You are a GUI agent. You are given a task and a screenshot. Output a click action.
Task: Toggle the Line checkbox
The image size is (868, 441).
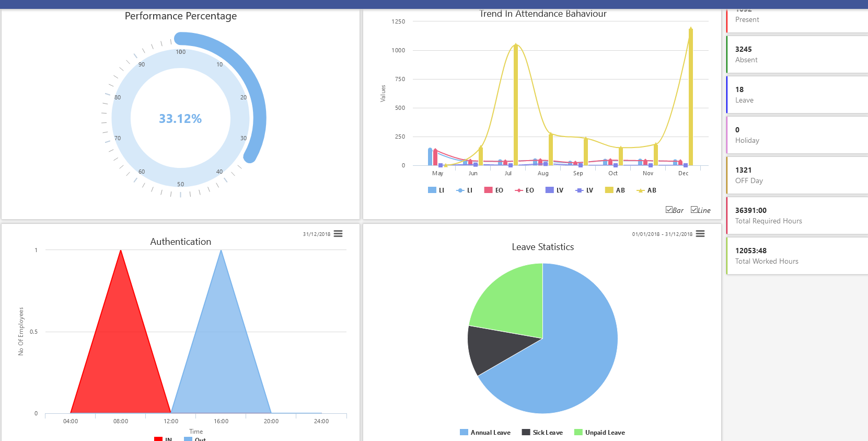click(694, 210)
